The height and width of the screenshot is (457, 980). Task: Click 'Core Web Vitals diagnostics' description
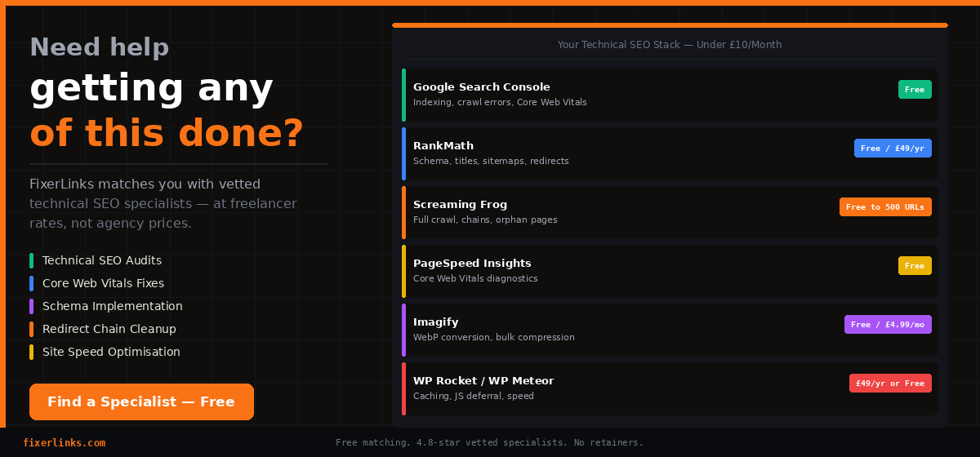[x=475, y=279]
